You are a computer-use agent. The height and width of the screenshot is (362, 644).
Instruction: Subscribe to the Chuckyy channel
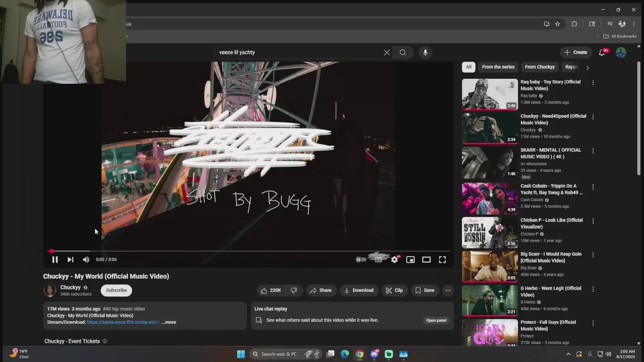(116, 290)
